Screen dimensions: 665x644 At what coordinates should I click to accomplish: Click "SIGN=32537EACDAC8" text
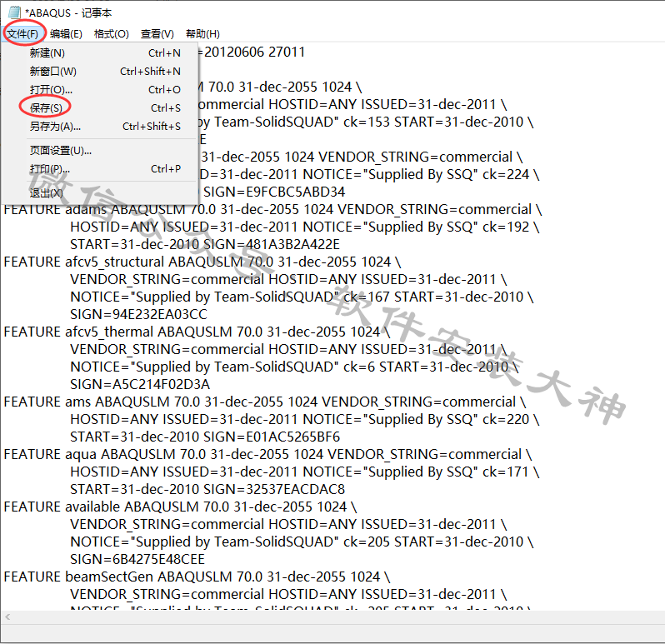pyautogui.click(x=274, y=490)
